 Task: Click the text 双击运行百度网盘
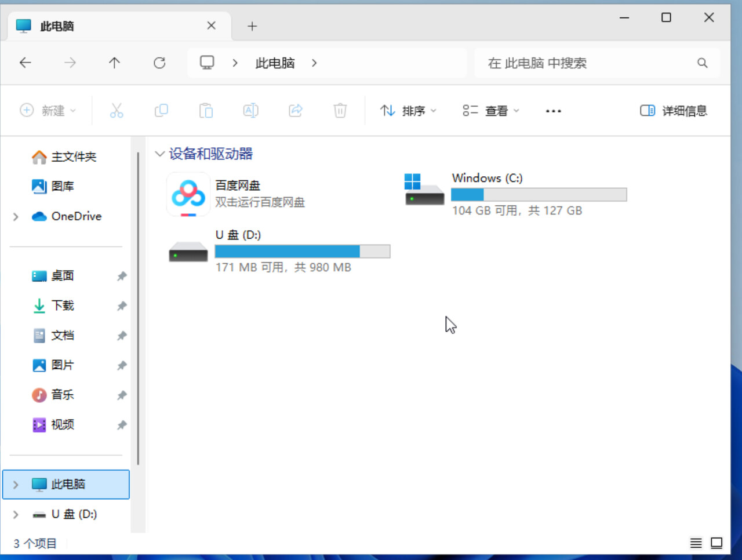260,202
